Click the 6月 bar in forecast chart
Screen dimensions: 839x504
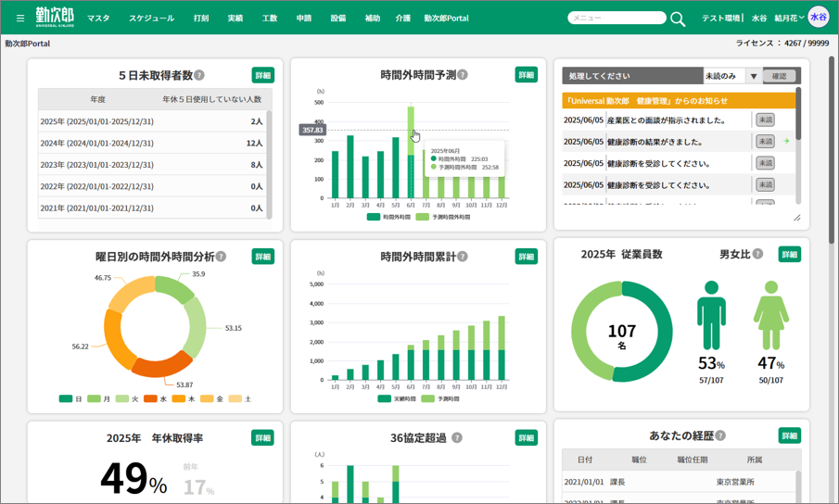[411, 152]
